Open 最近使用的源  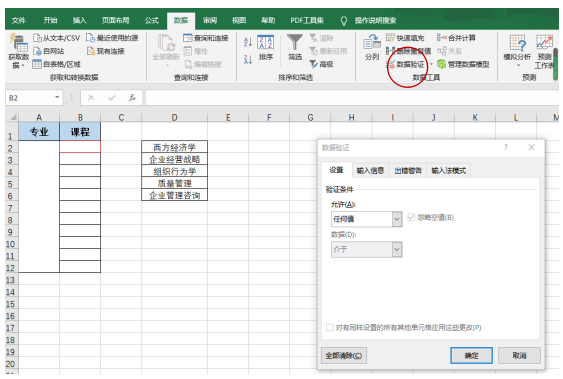click(112, 38)
